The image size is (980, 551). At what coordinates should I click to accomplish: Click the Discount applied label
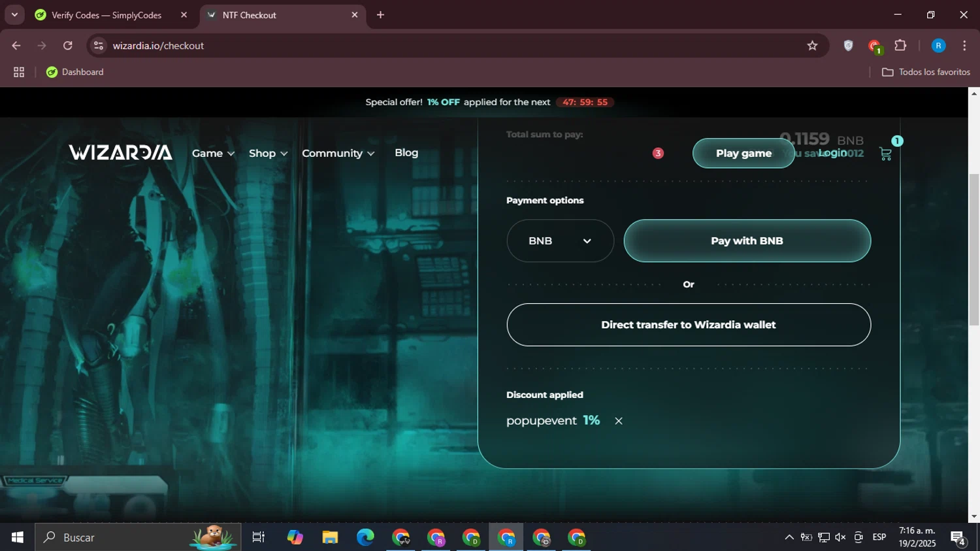point(545,395)
